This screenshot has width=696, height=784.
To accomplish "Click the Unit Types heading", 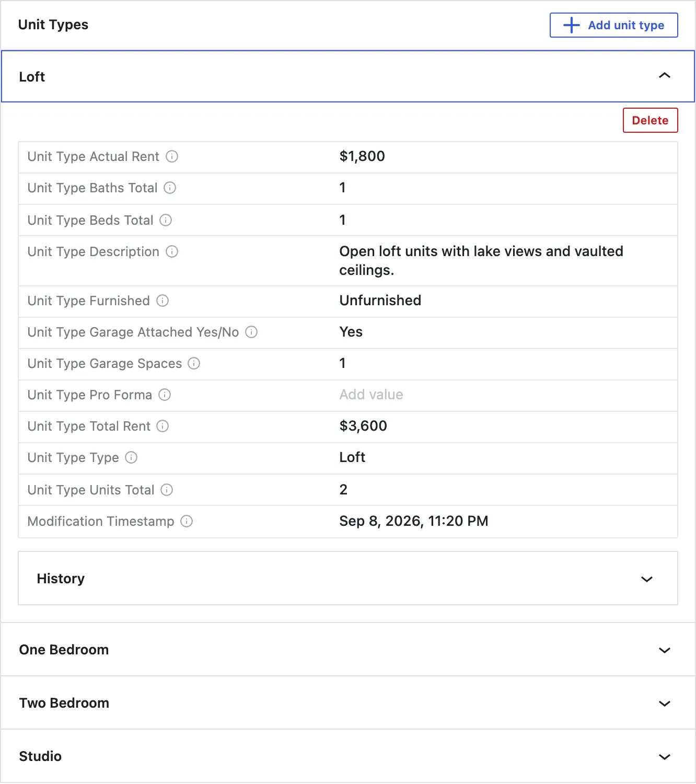I will 53,25.
